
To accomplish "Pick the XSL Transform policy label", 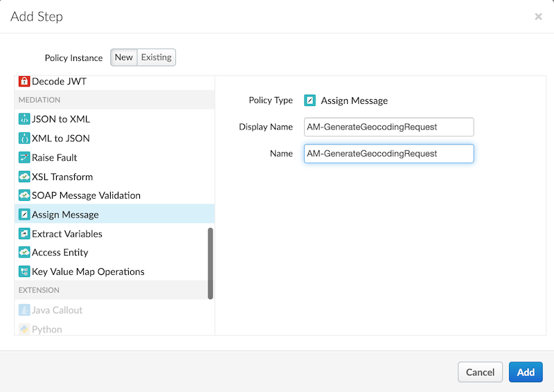I will tap(62, 177).
